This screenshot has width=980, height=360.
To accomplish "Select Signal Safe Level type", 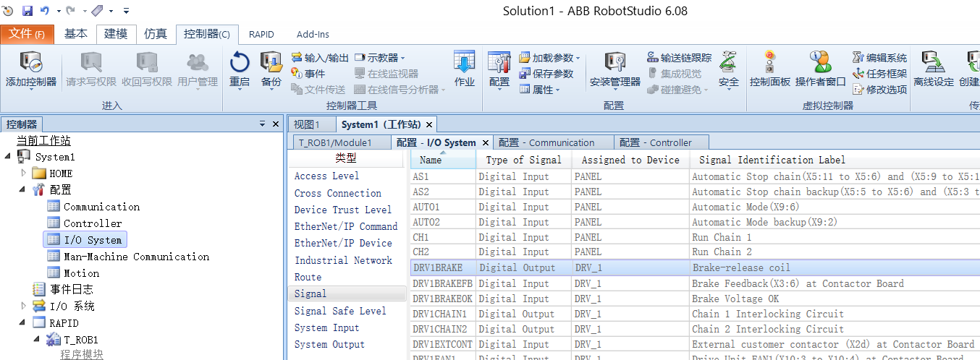I will coord(340,311).
